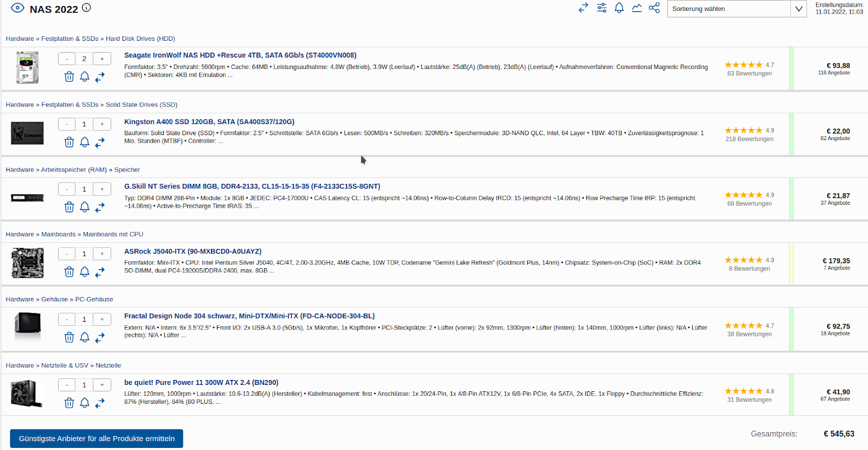Set price alert bell for Fractal Design Node 304
The image size is (868, 450).
(x=85, y=337)
